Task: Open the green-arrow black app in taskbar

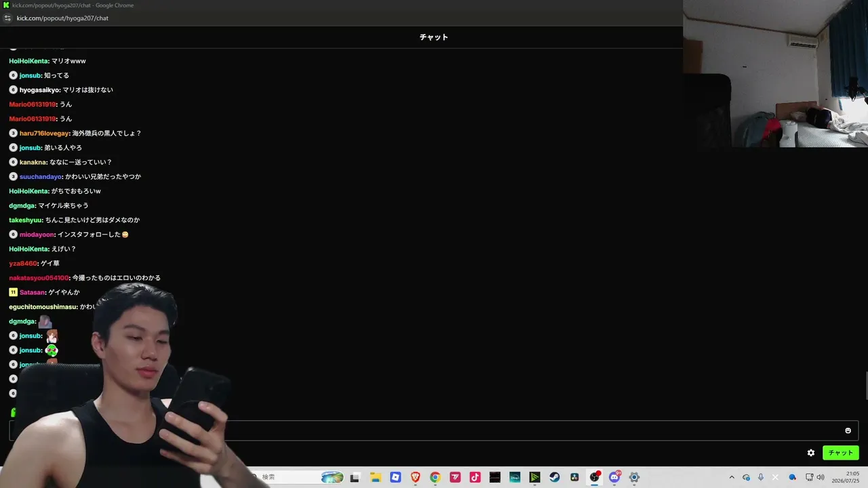Action: pos(534,477)
